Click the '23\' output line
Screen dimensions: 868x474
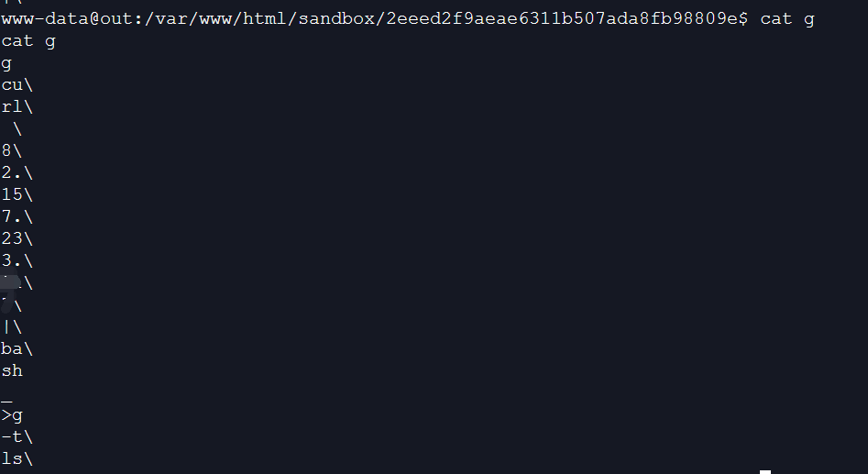pyautogui.click(x=17, y=238)
